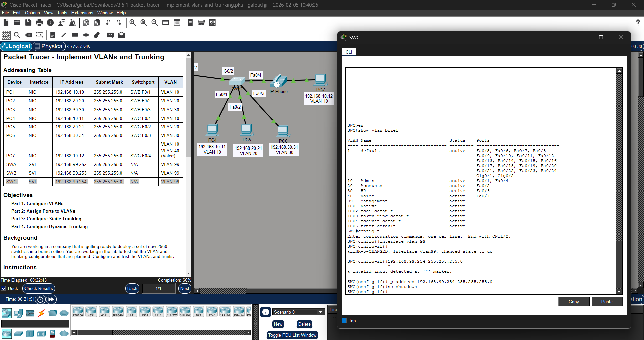Fast forward the simulation time
The height and width of the screenshot is (340, 644).
tap(51, 299)
